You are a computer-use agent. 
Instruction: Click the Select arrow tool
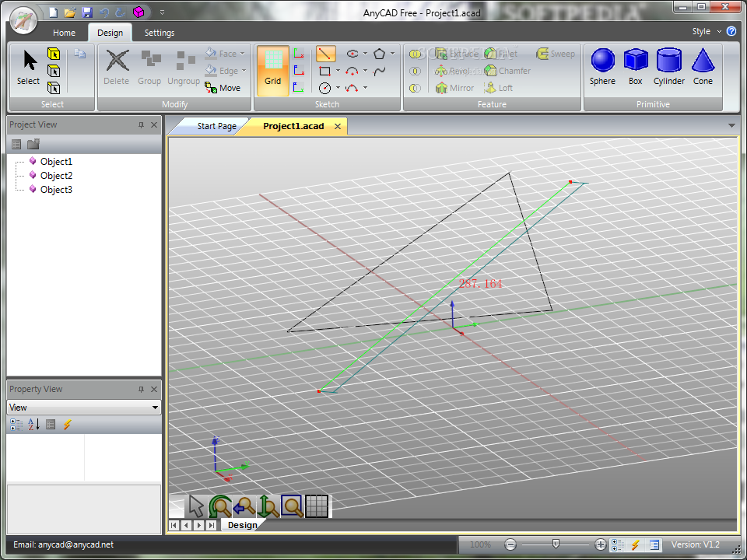pyautogui.click(x=29, y=68)
